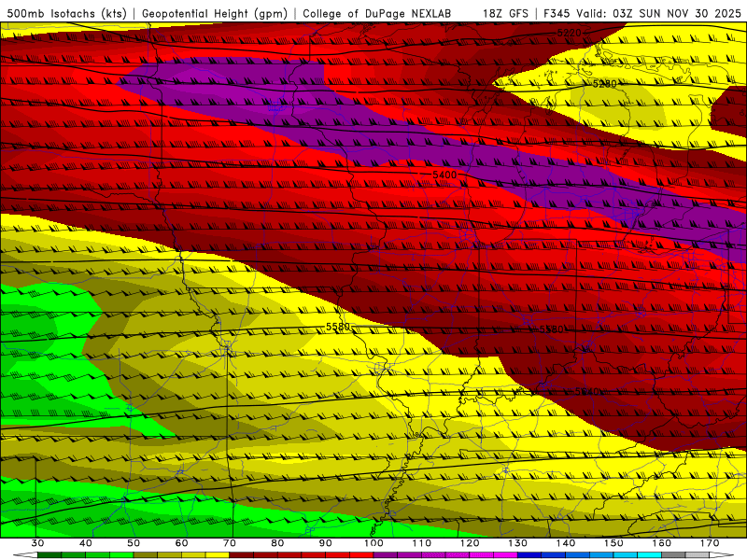Click the bright green 45–50 kt legend swatch

121,555
